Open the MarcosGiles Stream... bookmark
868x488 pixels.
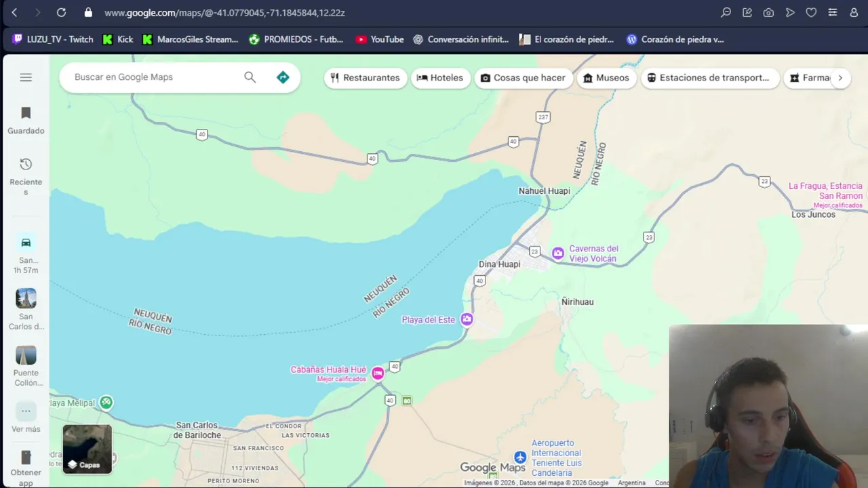(x=191, y=39)
